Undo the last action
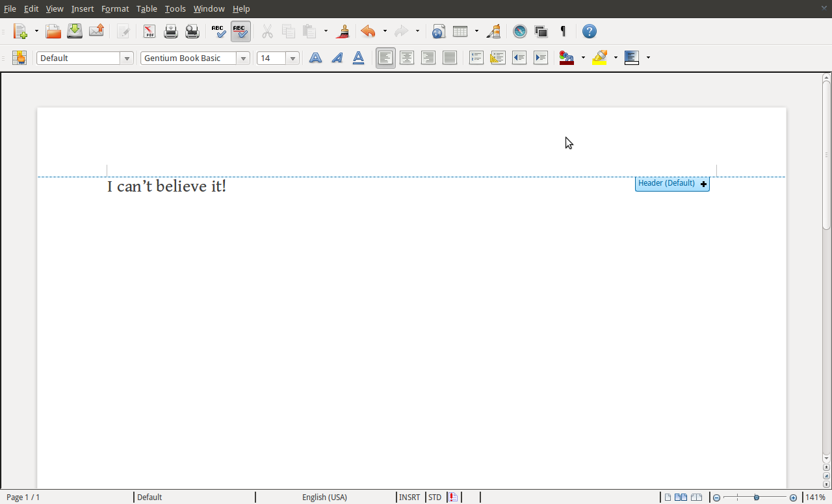 pyautogui.click(x=369, y=31)
